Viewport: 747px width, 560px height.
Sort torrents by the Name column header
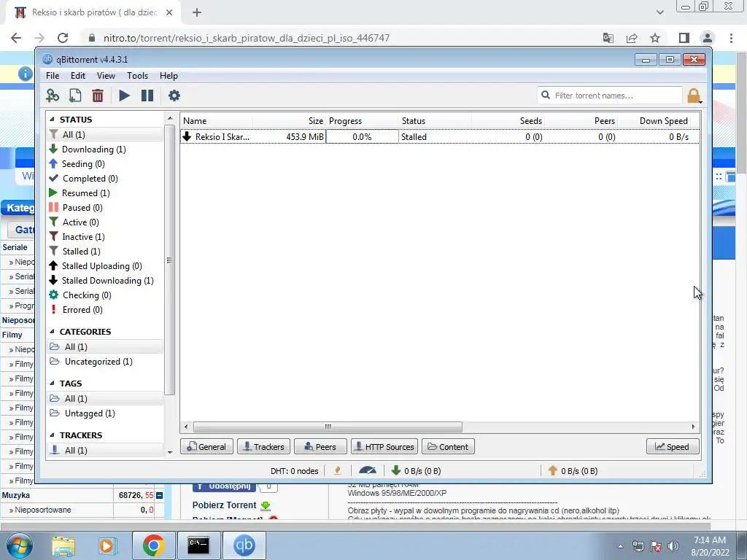coord(216,121)
